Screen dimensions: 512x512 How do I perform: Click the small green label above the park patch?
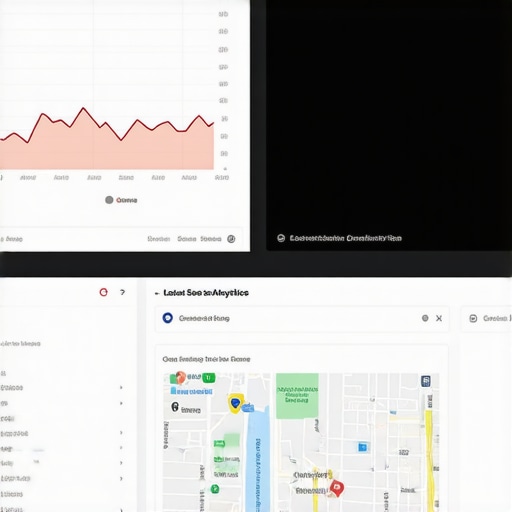(219, 443)
